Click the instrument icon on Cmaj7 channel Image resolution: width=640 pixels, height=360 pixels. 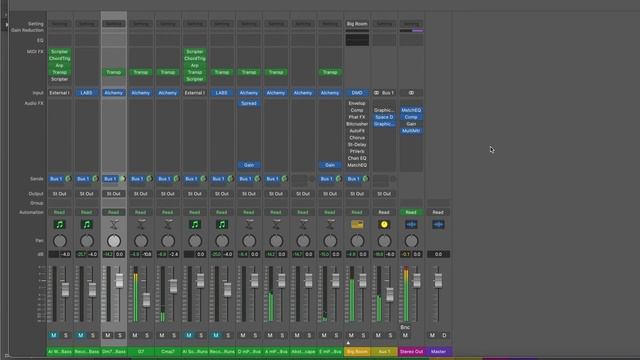click(168, 224)
